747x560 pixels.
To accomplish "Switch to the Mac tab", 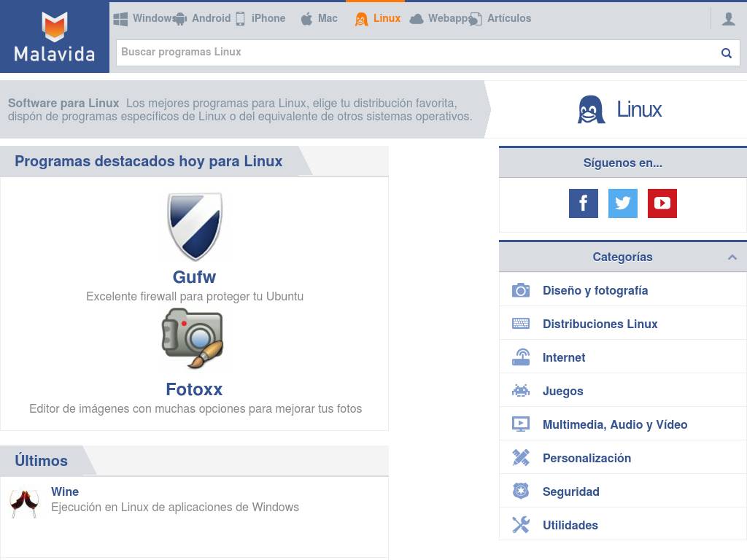I will [x=328, y=18].
